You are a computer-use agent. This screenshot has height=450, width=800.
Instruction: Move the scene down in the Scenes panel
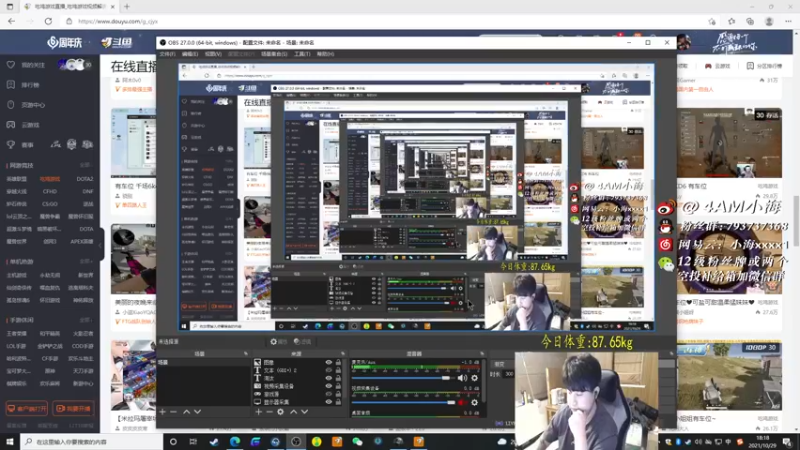[x=197, y=412]
